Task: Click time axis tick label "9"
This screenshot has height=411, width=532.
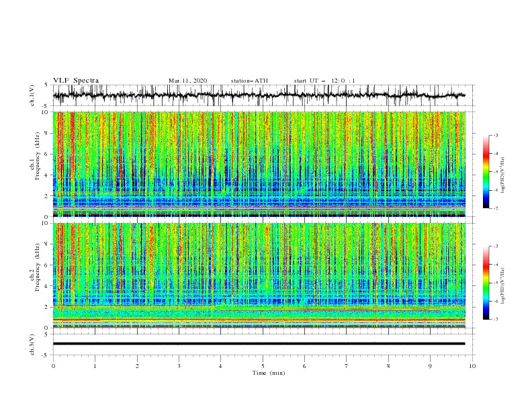Action: click(430, 366)
